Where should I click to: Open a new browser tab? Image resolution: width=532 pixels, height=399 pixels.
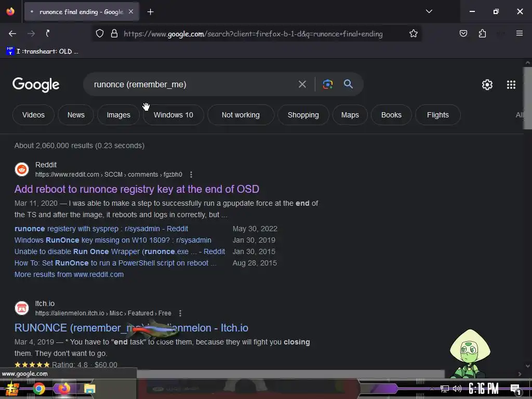pos(150,12)
